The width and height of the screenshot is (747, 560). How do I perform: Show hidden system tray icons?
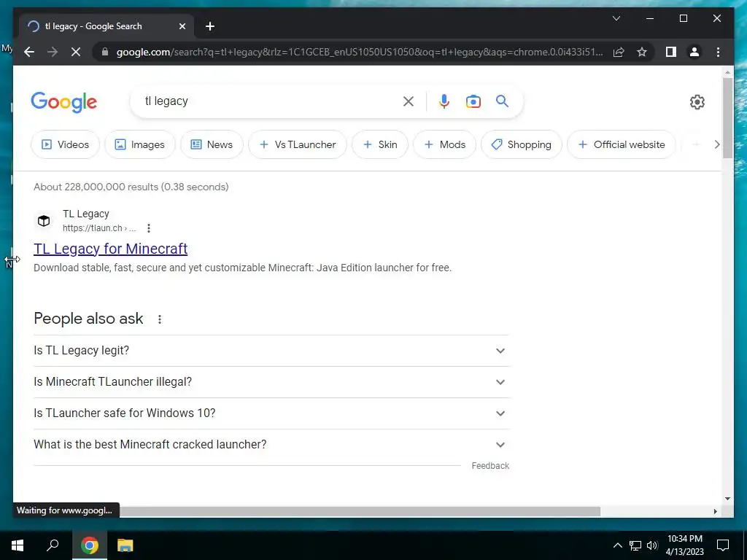click(x=617, y=545)
